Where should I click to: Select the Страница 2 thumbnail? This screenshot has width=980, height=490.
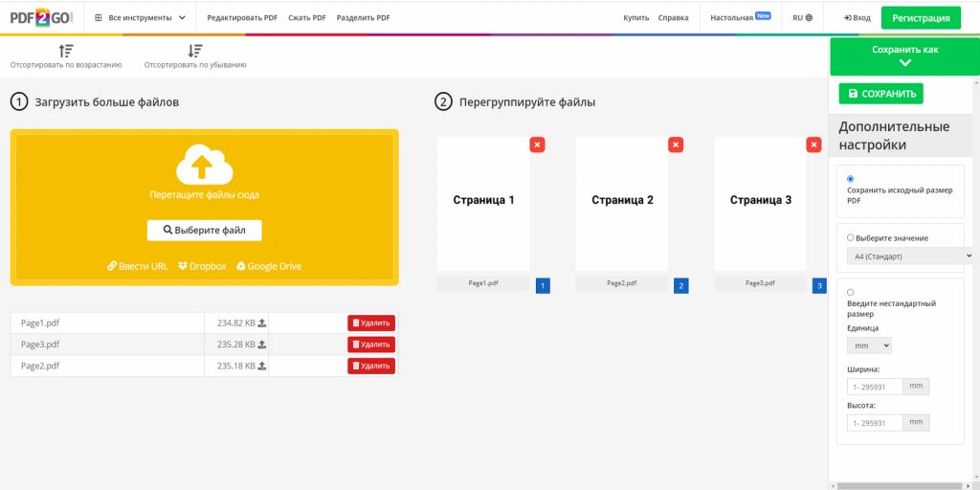622,204
